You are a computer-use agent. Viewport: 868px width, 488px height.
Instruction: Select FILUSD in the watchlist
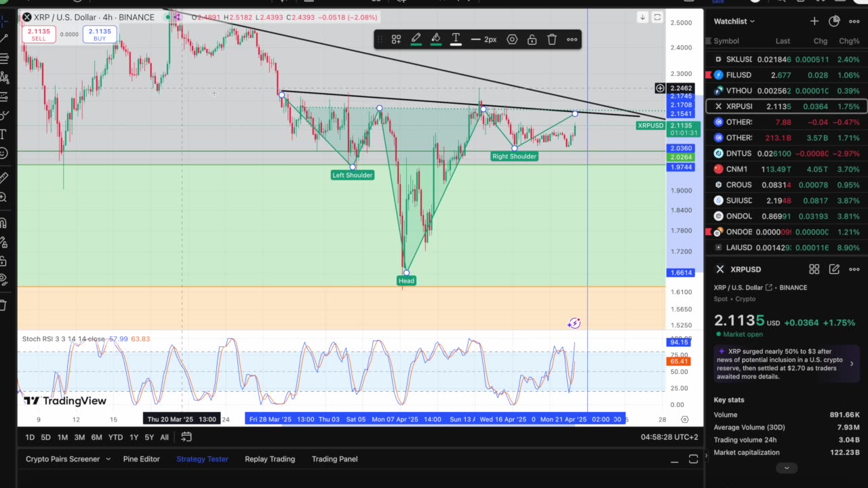[x=787, y=75]
